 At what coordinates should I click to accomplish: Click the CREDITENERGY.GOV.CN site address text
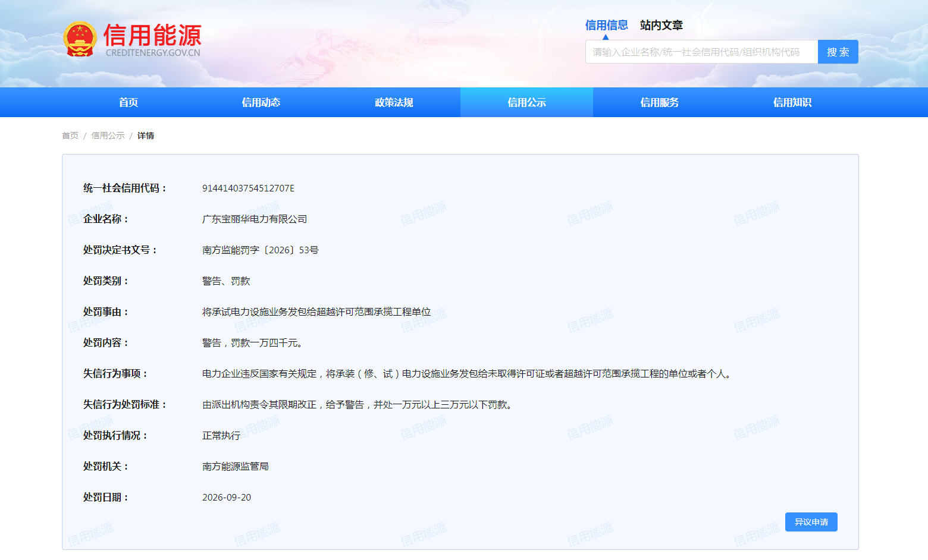point(153,53)
